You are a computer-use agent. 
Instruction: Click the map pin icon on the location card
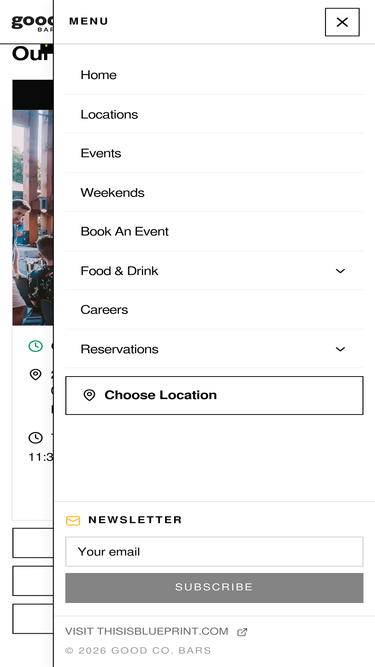click(x=35, y=375)
